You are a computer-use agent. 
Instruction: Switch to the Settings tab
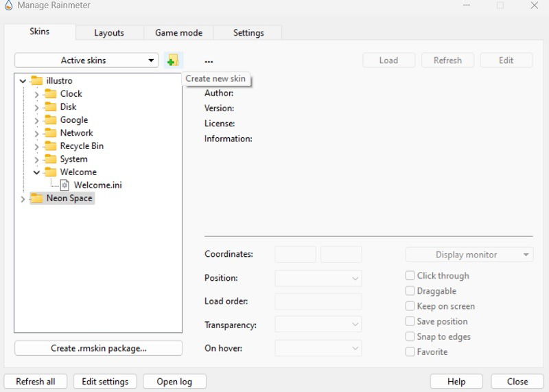[x=248, y=32]
